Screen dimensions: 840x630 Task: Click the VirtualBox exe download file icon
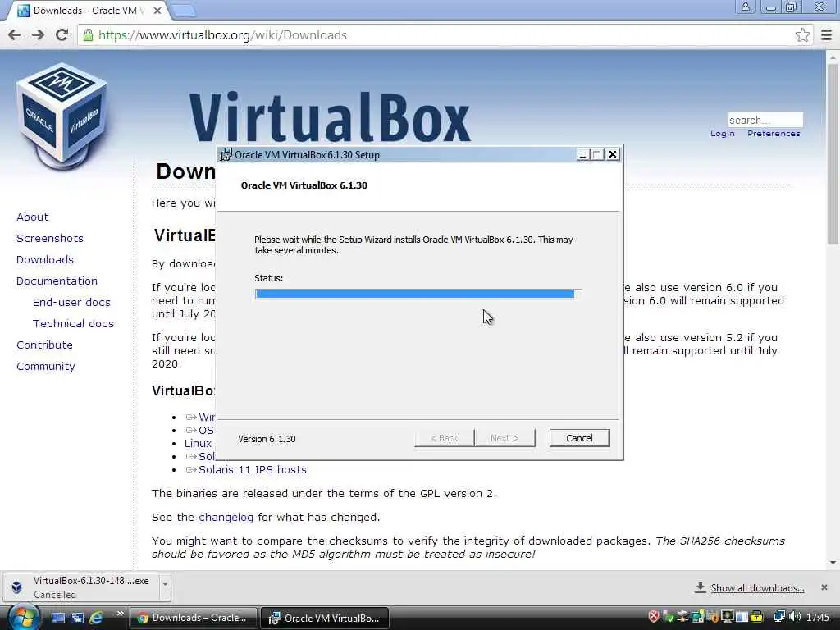click(x=16, y=587)
